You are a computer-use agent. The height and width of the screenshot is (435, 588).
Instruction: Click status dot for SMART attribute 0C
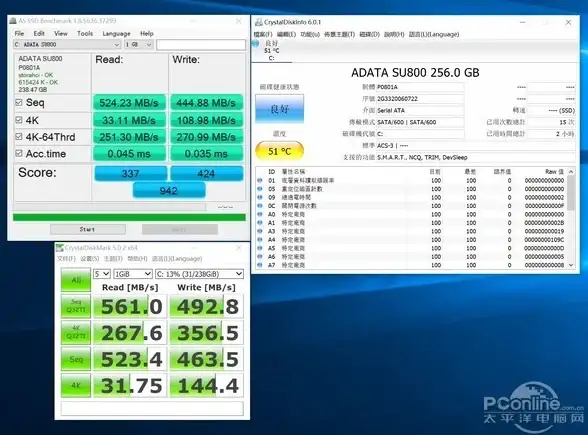coord(260,206)
